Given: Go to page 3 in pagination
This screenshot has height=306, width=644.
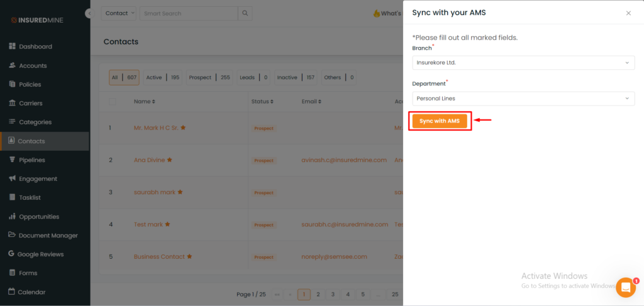Looking at the screenshot, I should [x=333, y=294].
